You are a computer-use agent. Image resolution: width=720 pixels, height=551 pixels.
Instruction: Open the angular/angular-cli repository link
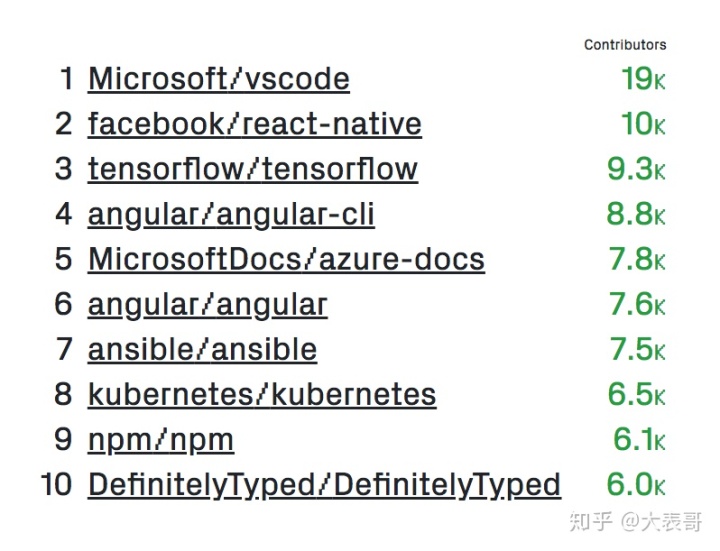[x=231, y=215]
